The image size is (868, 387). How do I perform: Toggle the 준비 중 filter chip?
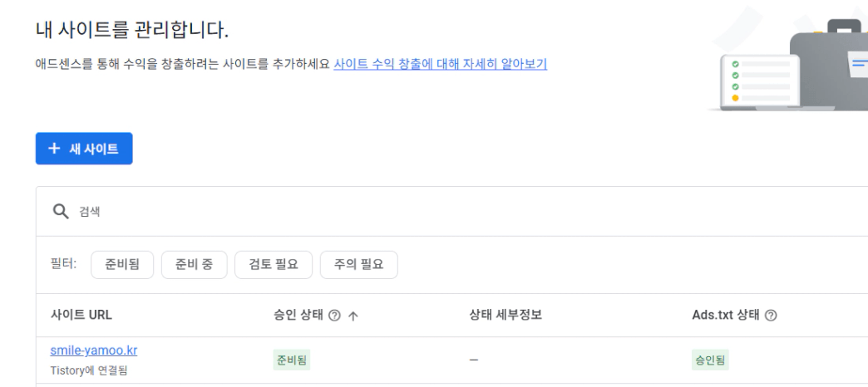(x=194, y=265)
